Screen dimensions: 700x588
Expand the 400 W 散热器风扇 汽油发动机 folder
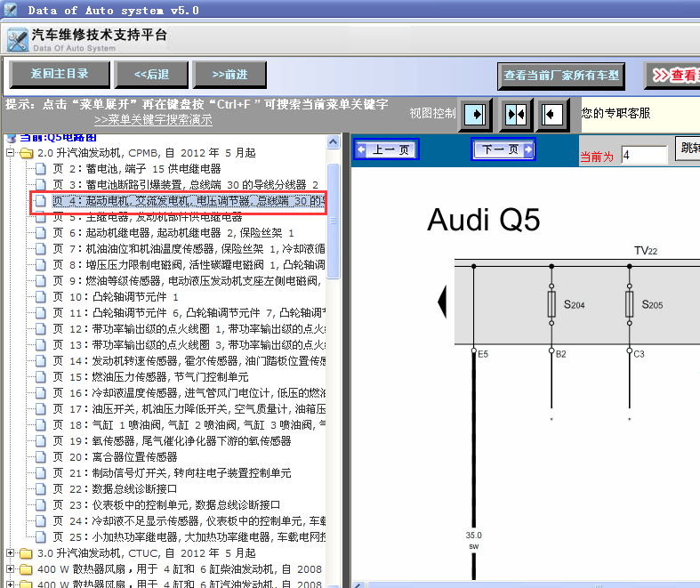[11, 584]
